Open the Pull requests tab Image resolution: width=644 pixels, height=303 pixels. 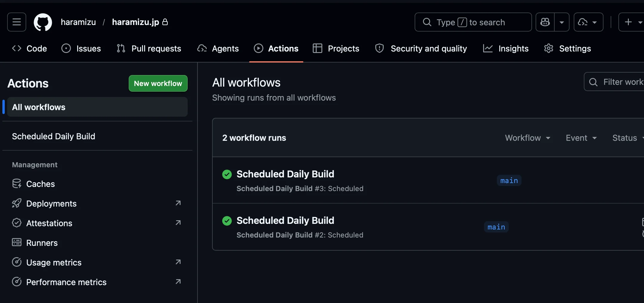[x=149, y=49]
